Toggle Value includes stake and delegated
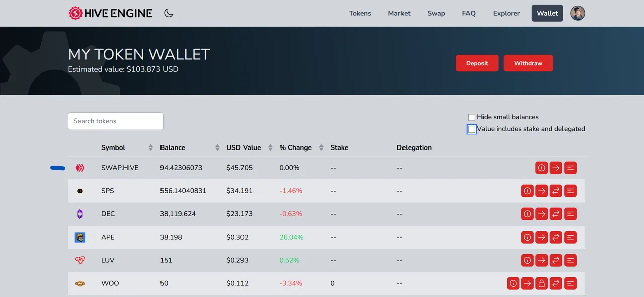 (472, 129)
